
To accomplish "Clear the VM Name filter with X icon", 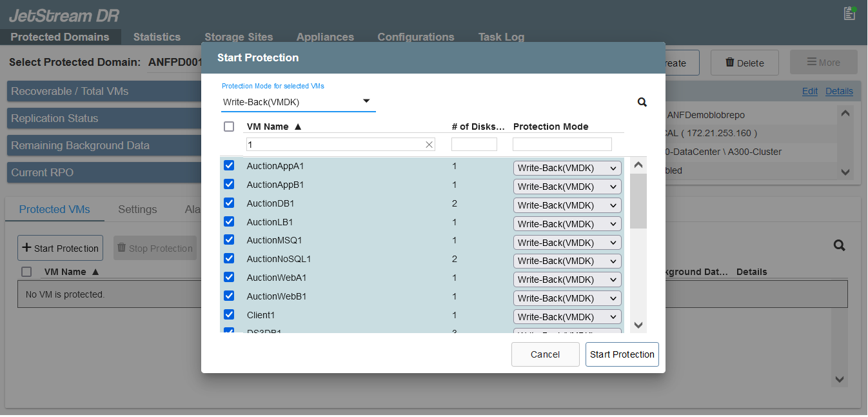I will pyautogui.click(x=429, y=145).
